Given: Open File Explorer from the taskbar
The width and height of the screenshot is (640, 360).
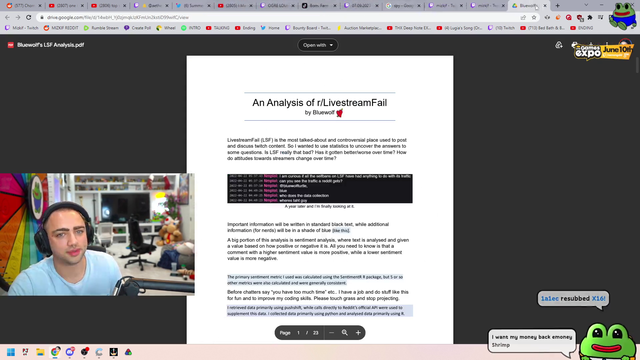Looking at the screenshot, I should [40, 352].
